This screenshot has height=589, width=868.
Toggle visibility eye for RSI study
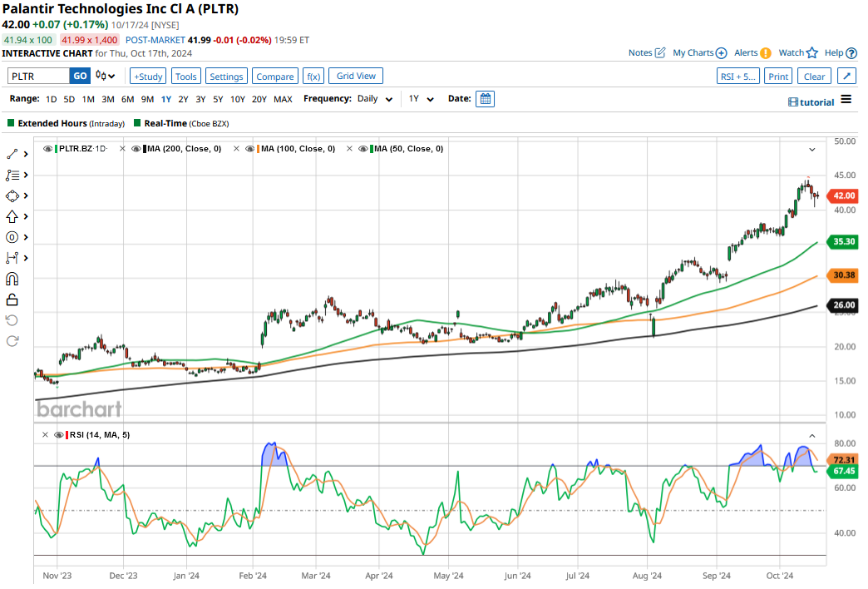coord(59,435)
